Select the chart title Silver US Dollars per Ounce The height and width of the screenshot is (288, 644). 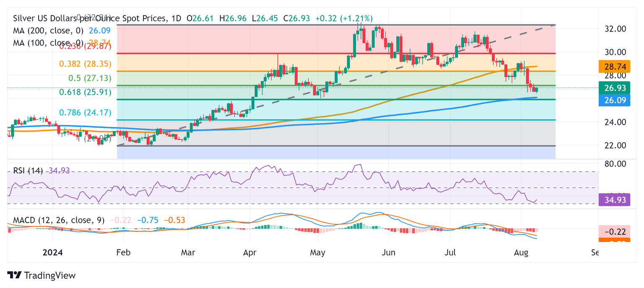click(x=91, y=18)
